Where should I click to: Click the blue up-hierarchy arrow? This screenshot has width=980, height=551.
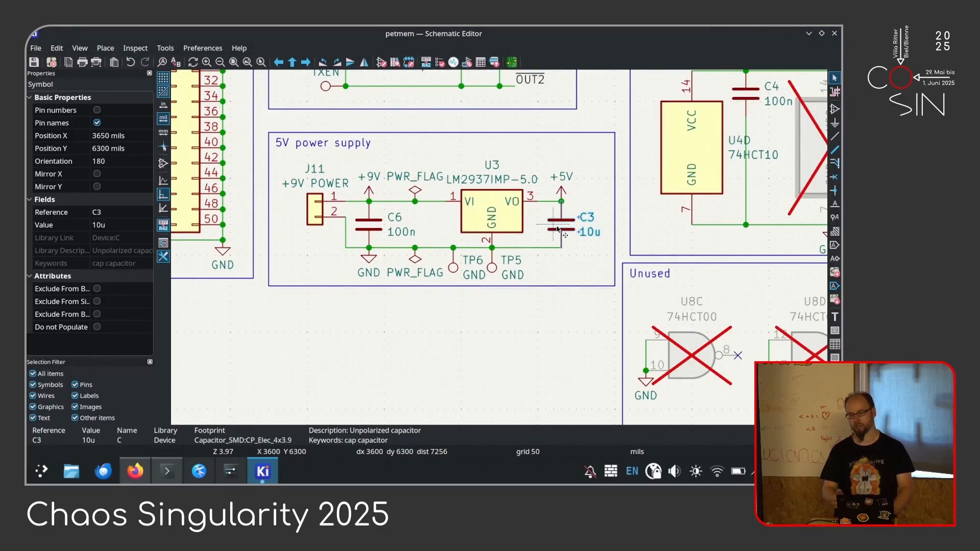(x=292, y=62)
